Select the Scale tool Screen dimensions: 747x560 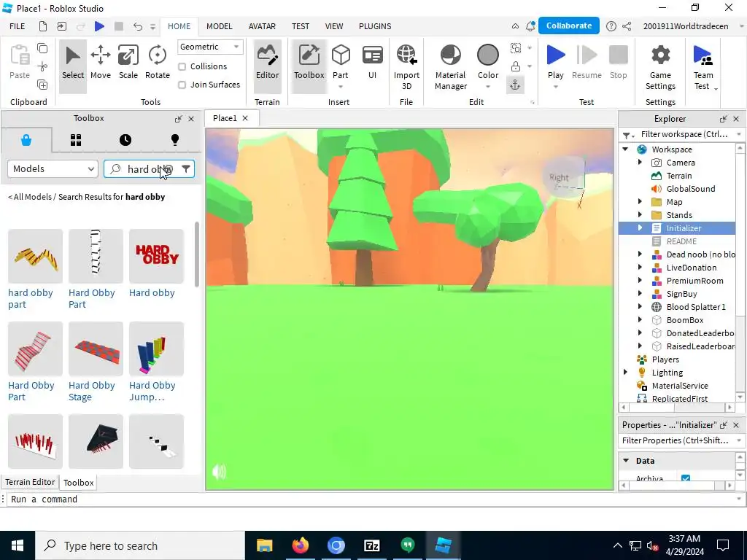coord(128,63)
